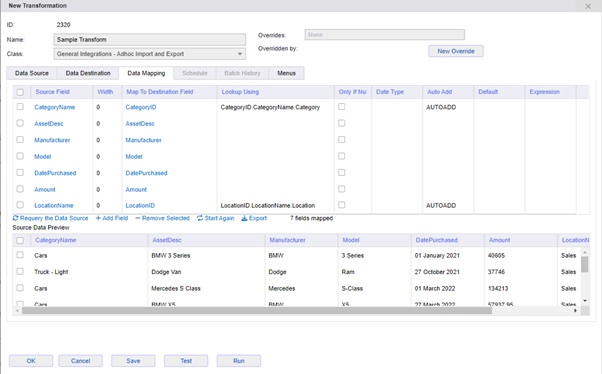Click the Export download icon
602x374 pixels.
tap(244, 218)
